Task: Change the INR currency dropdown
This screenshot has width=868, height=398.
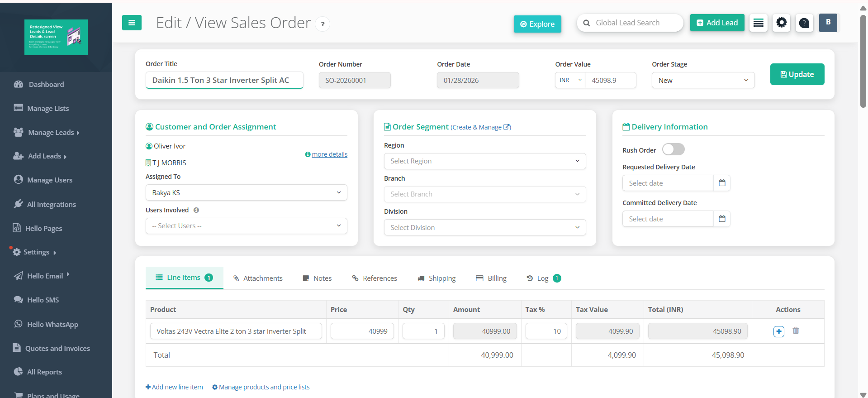Action: coord(570,80)
